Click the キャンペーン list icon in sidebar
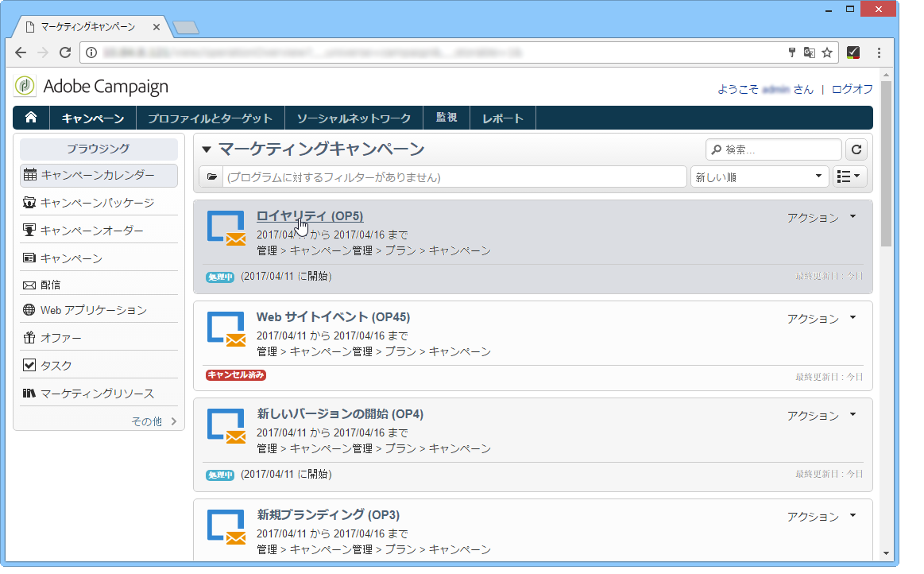 (x=29, y=258)
